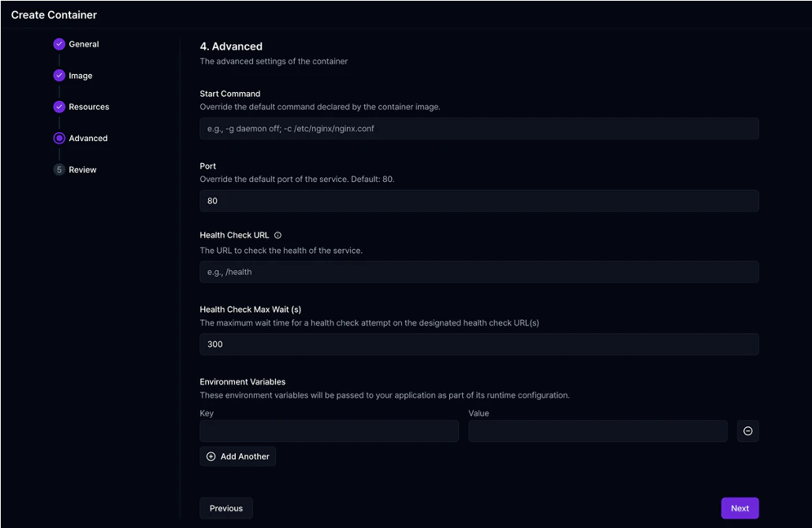Click the Resources step checkmark icon
The height and width of the screenshot is (528, 812).
click(59, 106)
